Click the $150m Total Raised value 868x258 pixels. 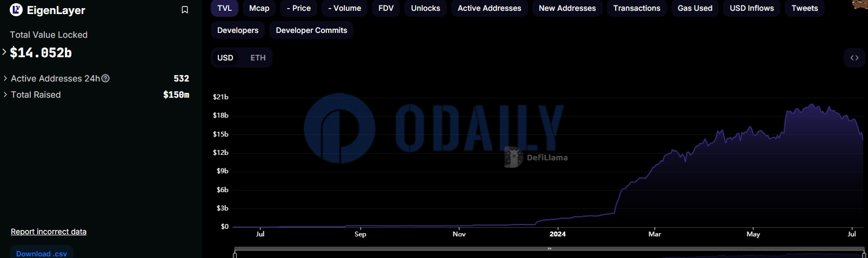176,94
